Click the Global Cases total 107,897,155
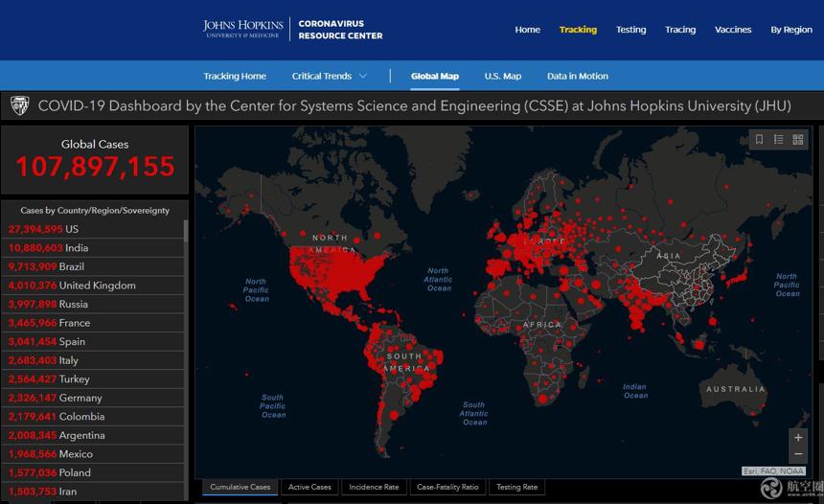The image size is (824, 504). [95, 167]
